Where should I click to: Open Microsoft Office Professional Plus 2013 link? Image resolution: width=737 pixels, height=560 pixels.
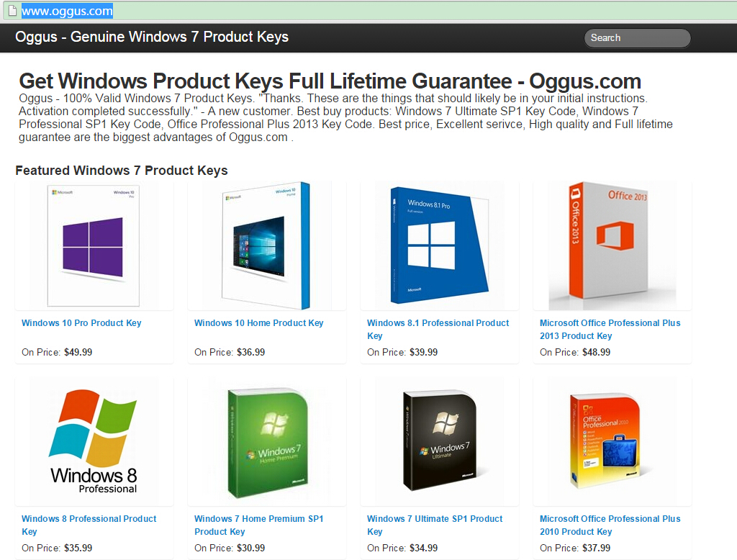(610, 329)
